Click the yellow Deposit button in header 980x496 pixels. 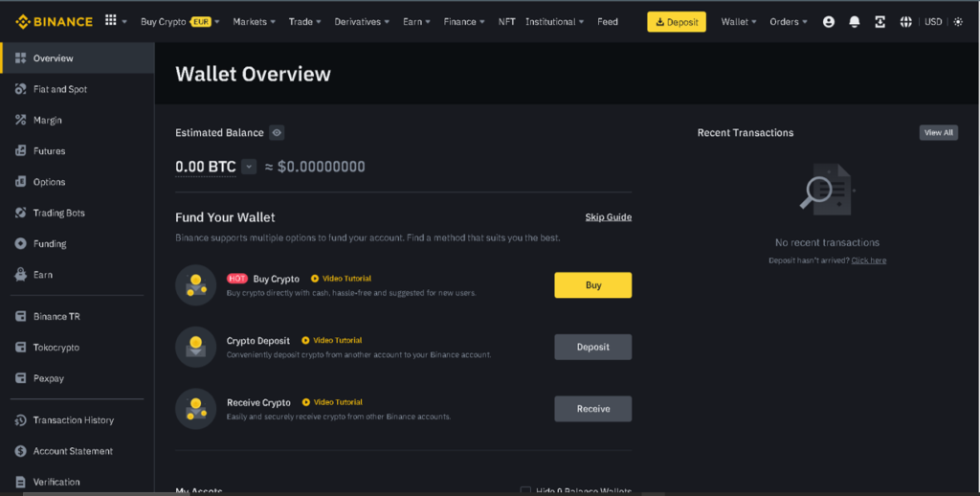tap(677, 22)
